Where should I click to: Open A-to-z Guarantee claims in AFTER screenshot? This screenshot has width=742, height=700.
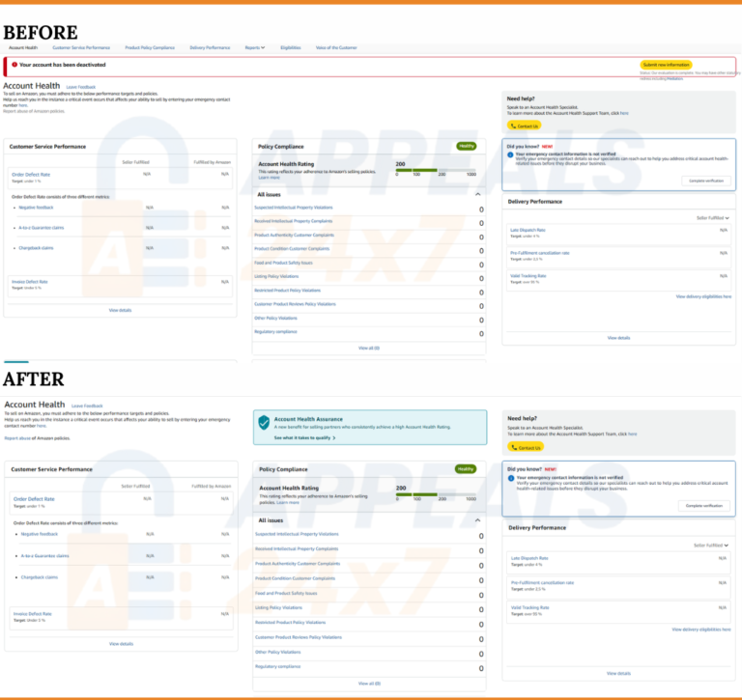45,556
